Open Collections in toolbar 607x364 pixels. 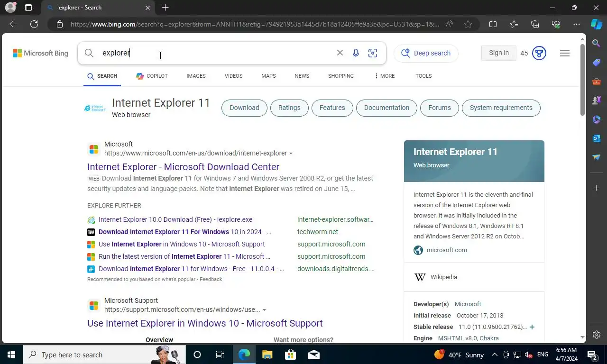coord(535,24)
